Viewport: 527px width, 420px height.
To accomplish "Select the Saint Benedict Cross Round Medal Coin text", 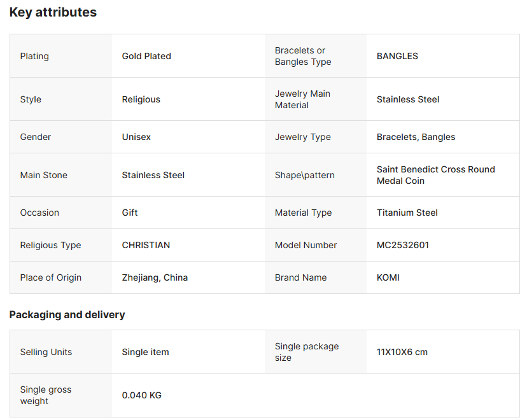I will coord(435,175).
